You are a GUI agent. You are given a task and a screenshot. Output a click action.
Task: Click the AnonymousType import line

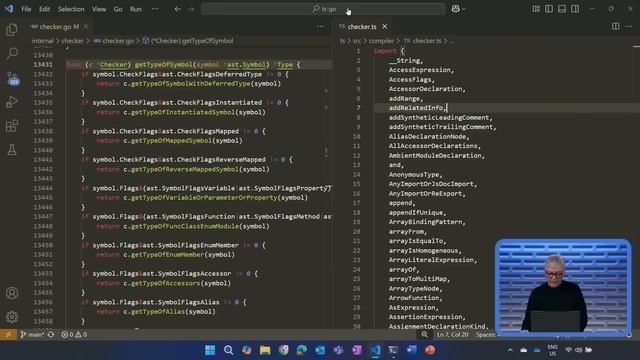pos(415,174)
